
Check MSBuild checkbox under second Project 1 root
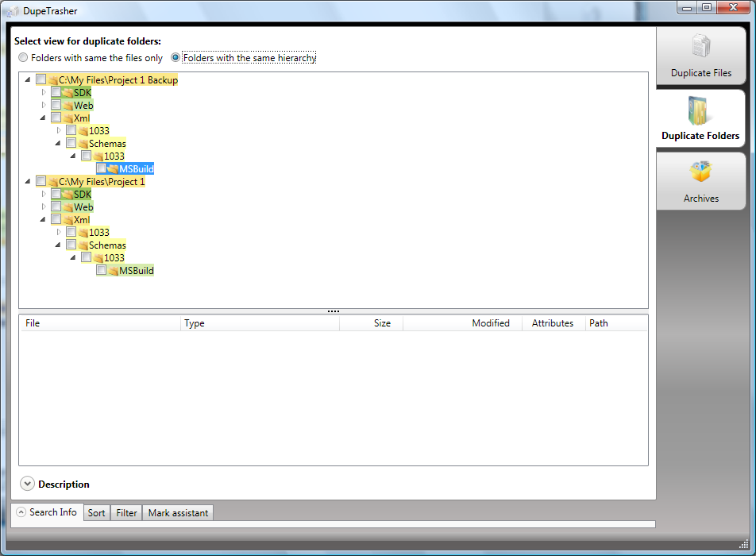[x=102, y=270]
